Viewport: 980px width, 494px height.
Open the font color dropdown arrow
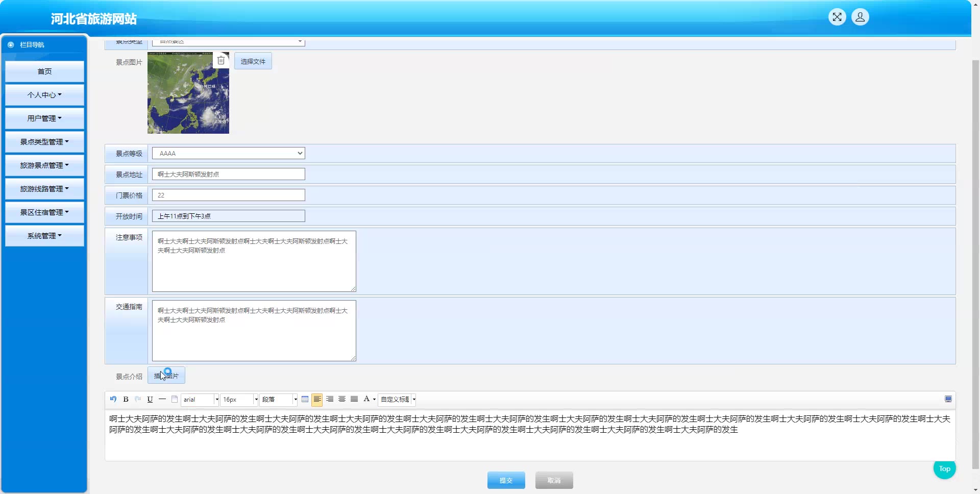375,400
